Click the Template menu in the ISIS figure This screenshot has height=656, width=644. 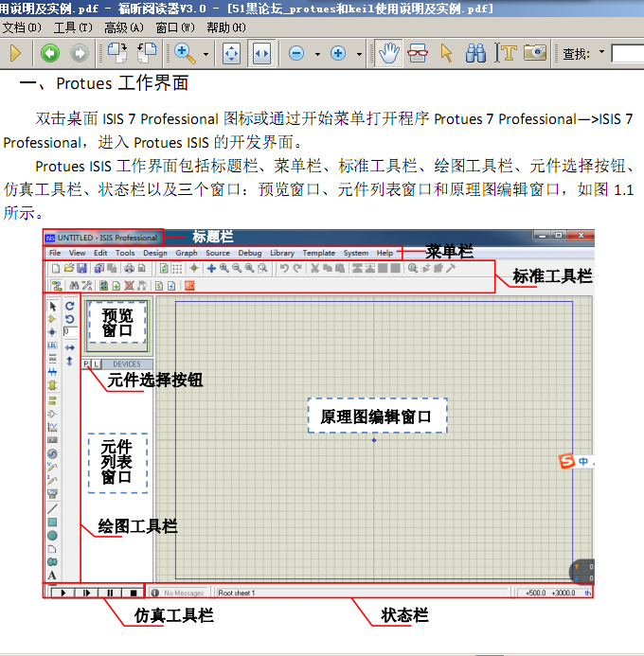click(x=319, y=253)
